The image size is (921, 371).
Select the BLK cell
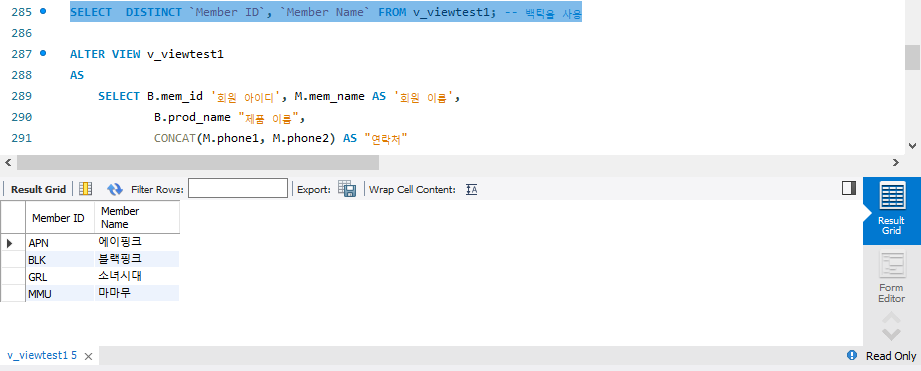click(60, 259)
